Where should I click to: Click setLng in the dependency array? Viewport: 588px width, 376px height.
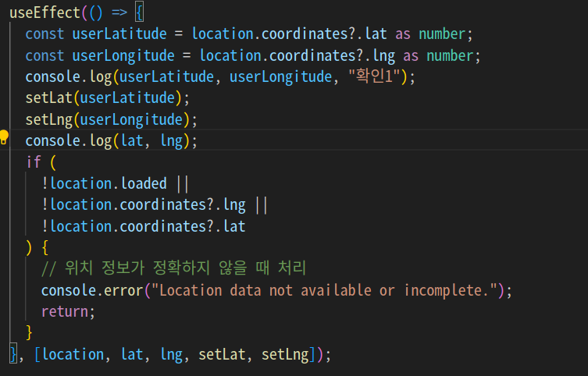pyautogui.click(x=285, y=355)
